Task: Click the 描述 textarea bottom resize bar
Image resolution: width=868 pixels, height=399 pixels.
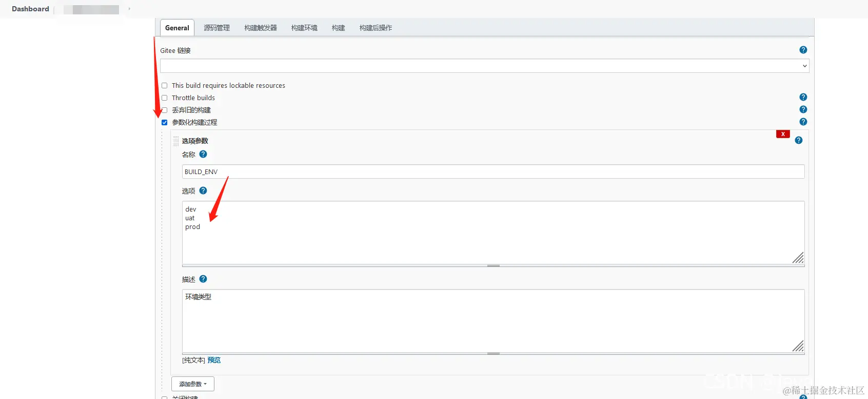Action: (x=493, y=354)
